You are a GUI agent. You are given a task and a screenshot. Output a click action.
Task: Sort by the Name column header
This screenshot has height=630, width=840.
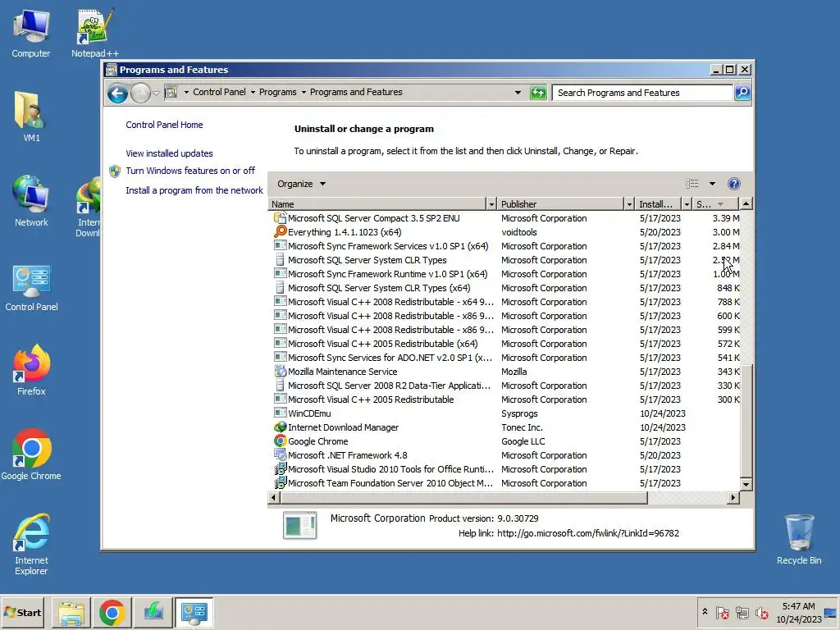pyautogui.click(x=377, y=204)
